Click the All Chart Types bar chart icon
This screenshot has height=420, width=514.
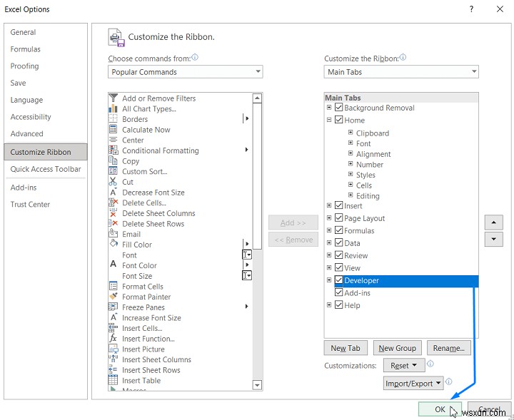tap(113, 108)
